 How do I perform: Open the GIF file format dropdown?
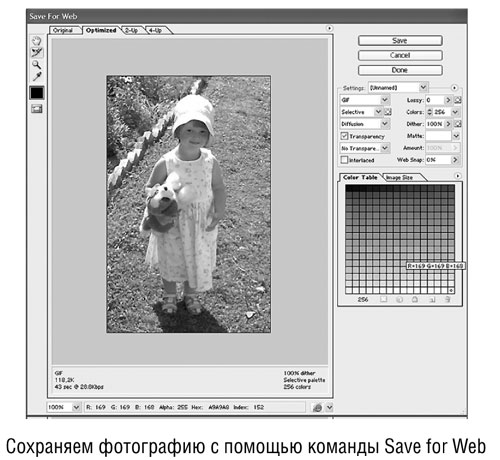[364, 100]
